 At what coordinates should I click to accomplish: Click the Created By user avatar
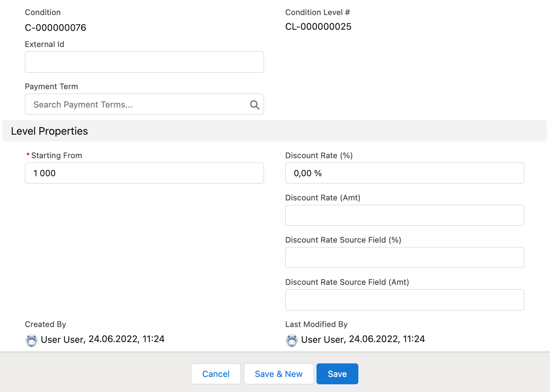tap(32, 340)
